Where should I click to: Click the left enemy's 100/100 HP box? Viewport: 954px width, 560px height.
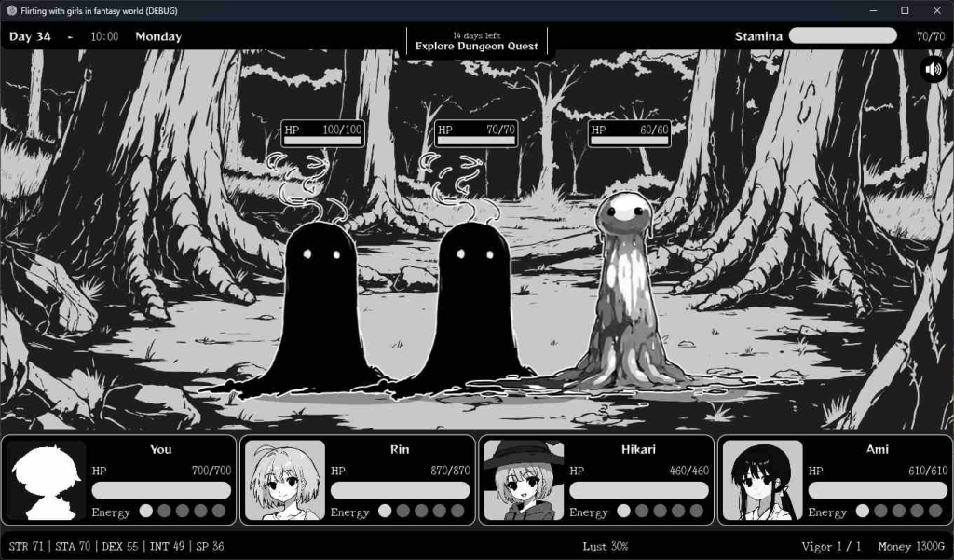[322, 134]
